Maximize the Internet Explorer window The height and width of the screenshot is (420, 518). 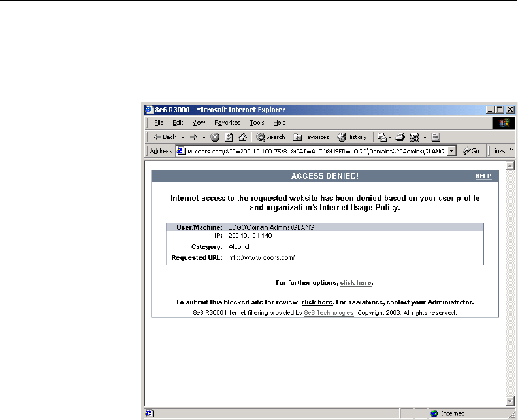500,110
